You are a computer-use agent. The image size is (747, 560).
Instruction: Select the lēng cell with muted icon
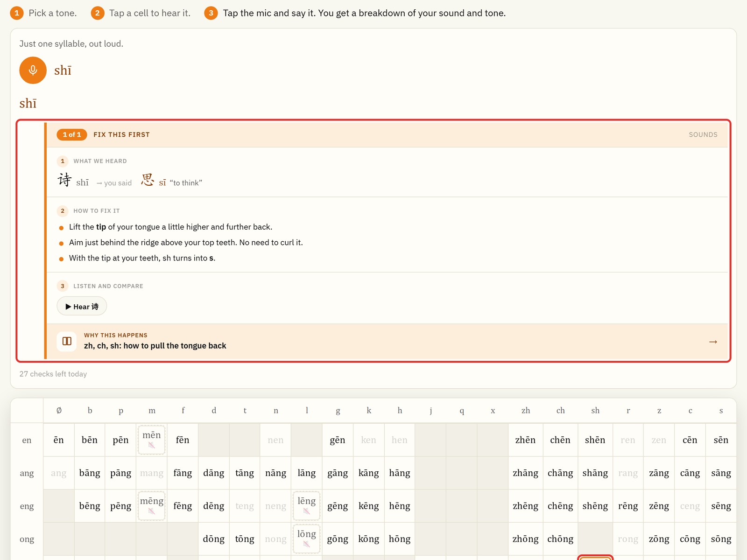[x=307, y=506]
